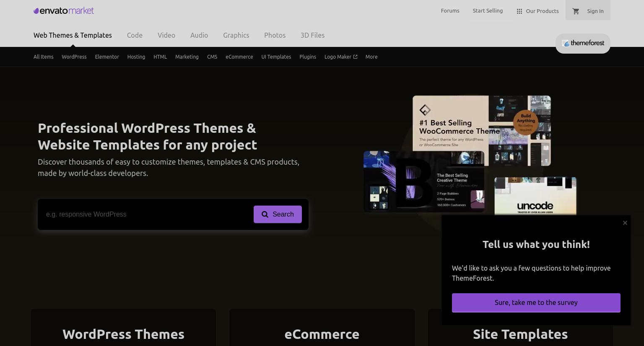Close the survey popup with X
The image size is (644, 346).
tap(625, 223)
